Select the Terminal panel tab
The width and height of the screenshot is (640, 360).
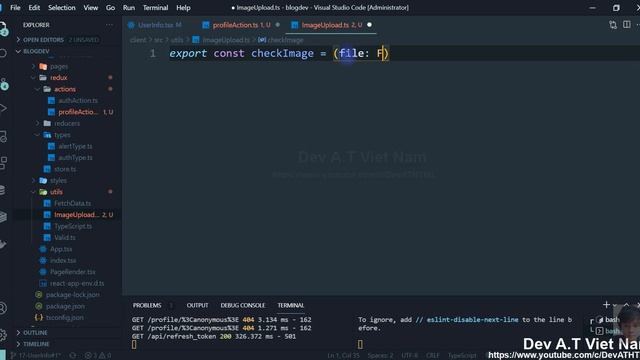[x=291, y=305]
